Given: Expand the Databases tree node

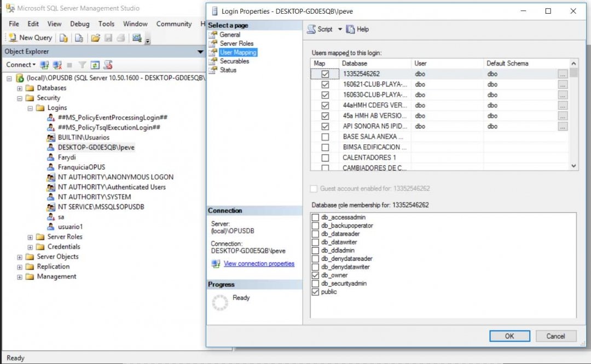Looking at the screenshot, I should point(20,88).
